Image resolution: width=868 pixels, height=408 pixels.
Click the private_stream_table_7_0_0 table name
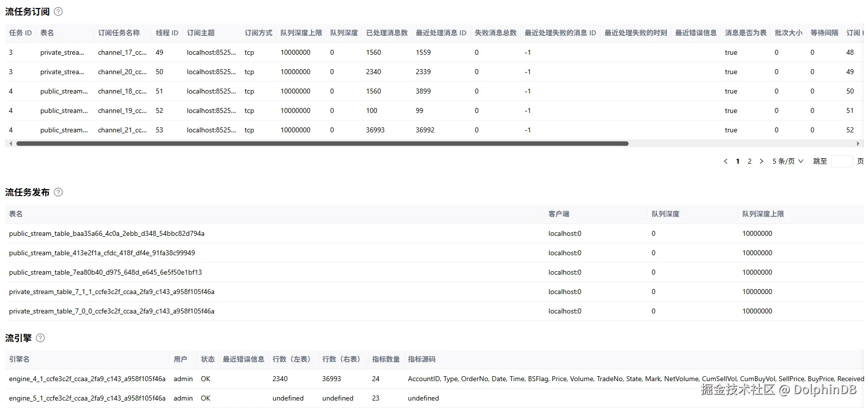click(x=111, y=311)
